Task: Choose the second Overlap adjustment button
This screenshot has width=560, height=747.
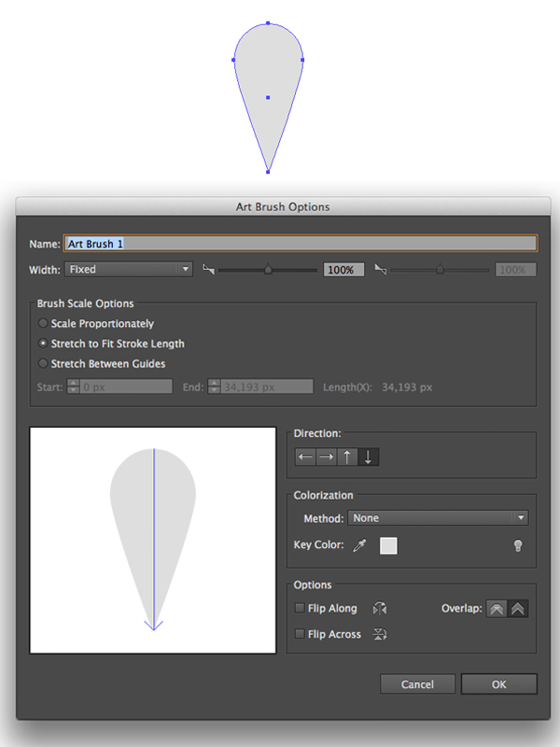Action: 518,608
